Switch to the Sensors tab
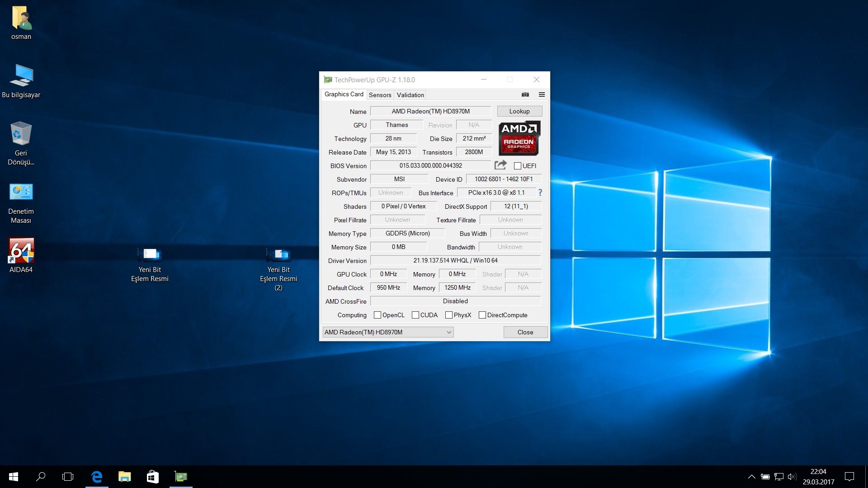Viewport: 868px width, 488px height. [380, 95]
